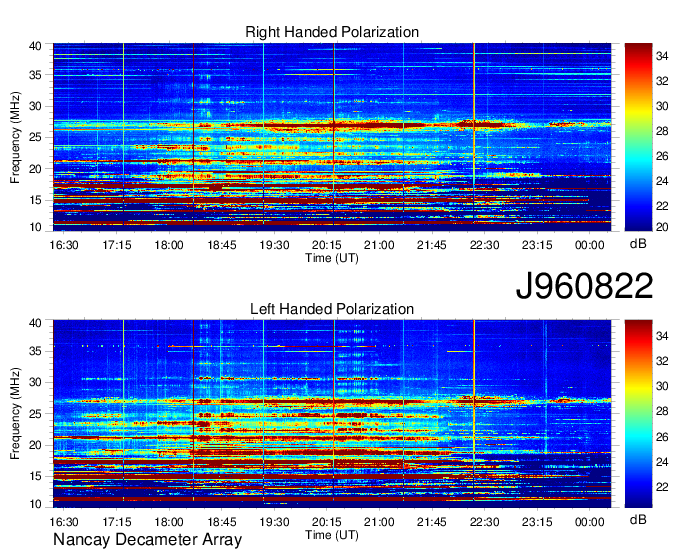
Task: Click the 26 value on the Left Handed colorbar
Action: click(x=662, y=437)
